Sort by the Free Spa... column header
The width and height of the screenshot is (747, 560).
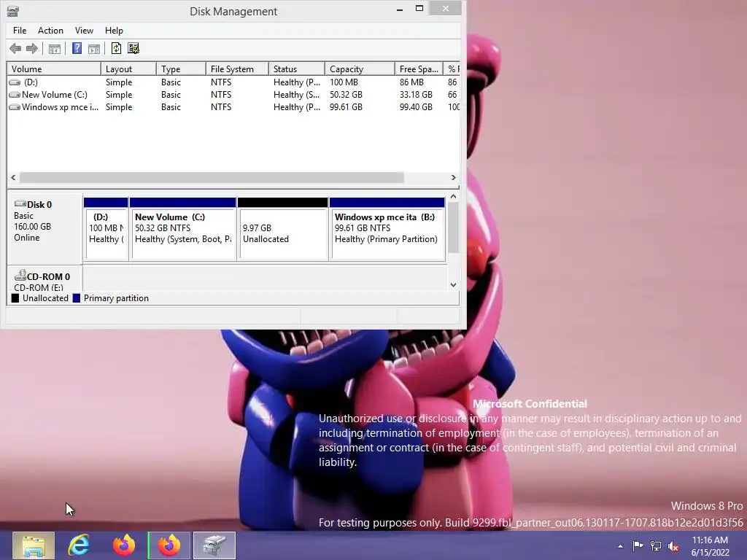pos(419,69)
